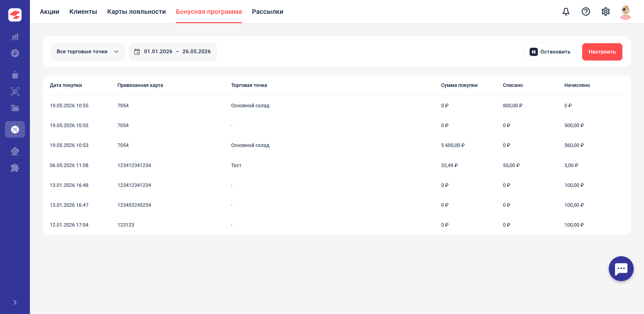644x314 pixels.
Task: Open the chat support bubble
Action: click(x=621, y=269)
